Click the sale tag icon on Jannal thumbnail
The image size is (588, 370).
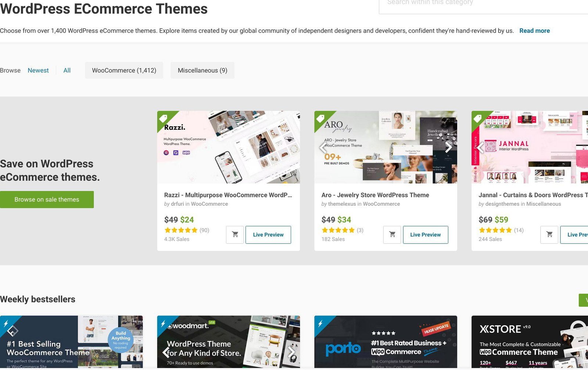coord(478,118)
